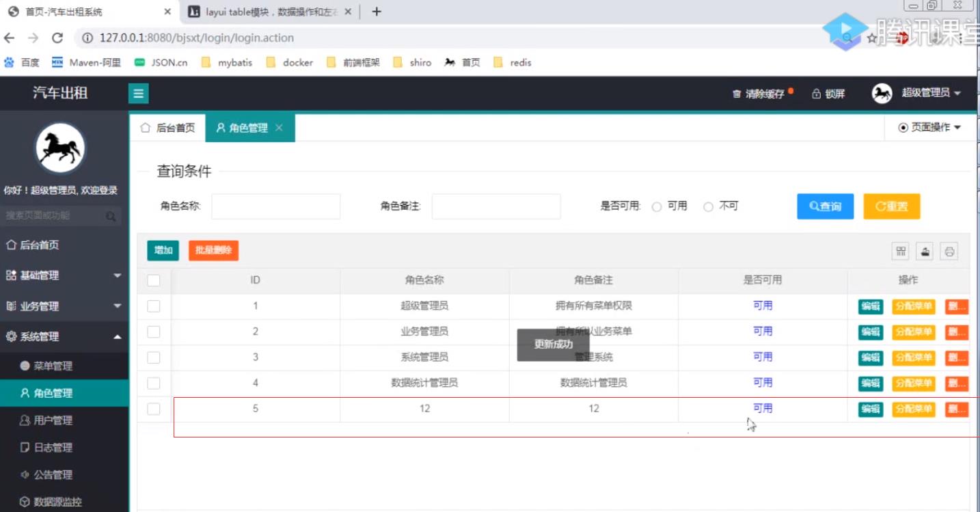
Task: Click the browser back arrow
Action: 10,38
